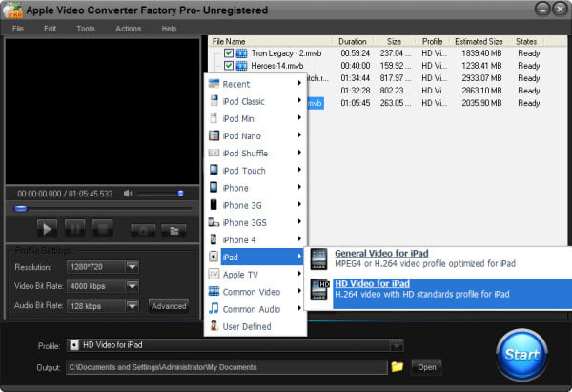
Task: Click the iPod Shuffle device icon
Action: 214,153
